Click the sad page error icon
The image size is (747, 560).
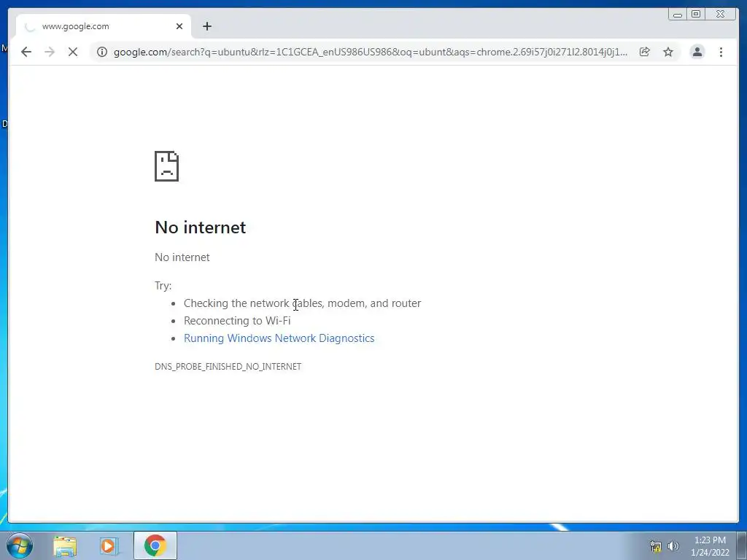click(x=167, y=166)
